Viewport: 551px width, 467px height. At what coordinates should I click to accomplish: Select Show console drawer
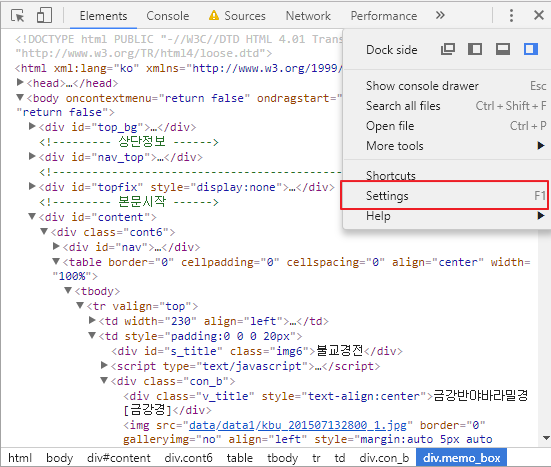pos(447,86)
